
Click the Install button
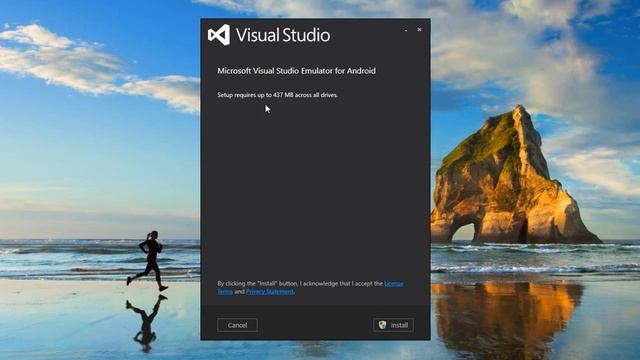click(393, 325)
